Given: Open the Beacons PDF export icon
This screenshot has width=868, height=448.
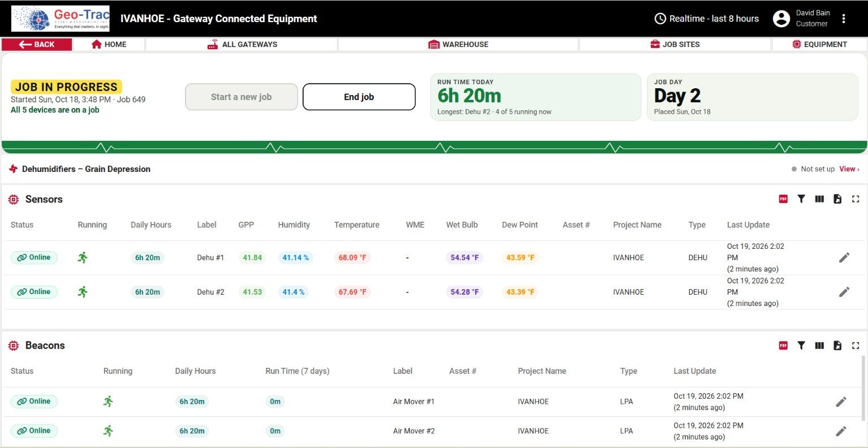Looking at the screenshot, I should tap(783, 346).
